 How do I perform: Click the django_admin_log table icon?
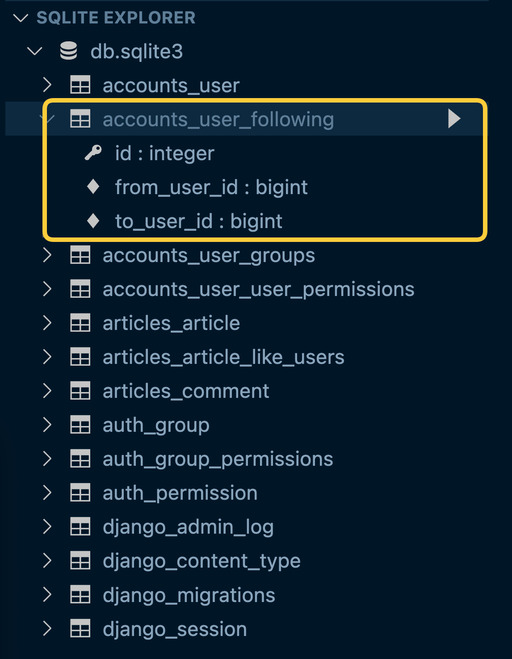click(x=80, y=527)
